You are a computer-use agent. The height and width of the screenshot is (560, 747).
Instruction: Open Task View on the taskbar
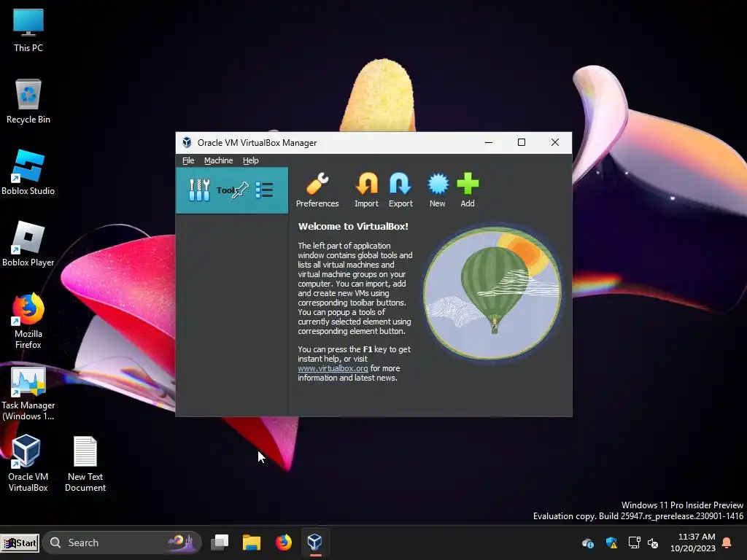click(x=220, y=542)
